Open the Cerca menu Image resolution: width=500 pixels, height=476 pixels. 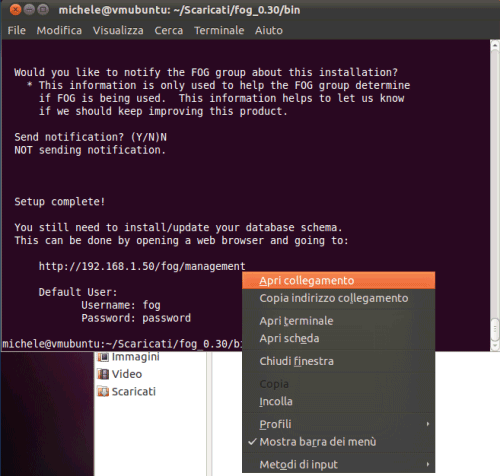pos(168,30)
